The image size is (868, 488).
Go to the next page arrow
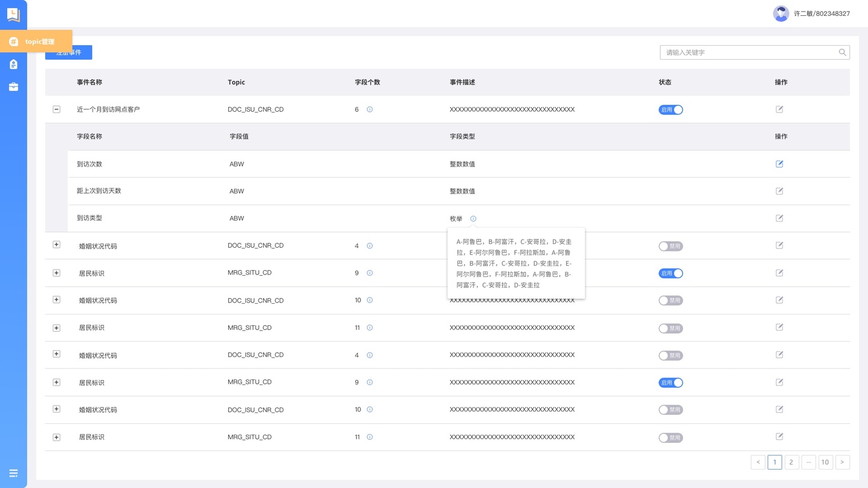(842, 462)
